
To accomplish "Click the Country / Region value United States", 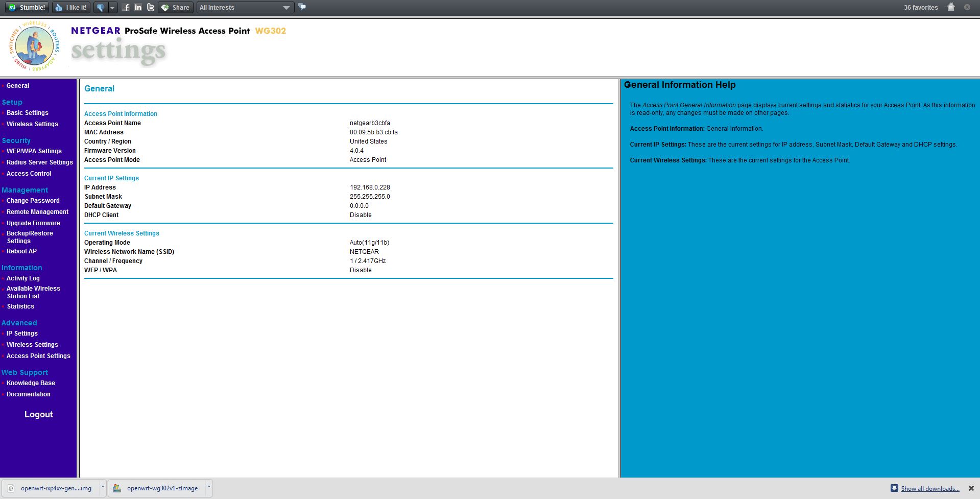I will 368,141.
